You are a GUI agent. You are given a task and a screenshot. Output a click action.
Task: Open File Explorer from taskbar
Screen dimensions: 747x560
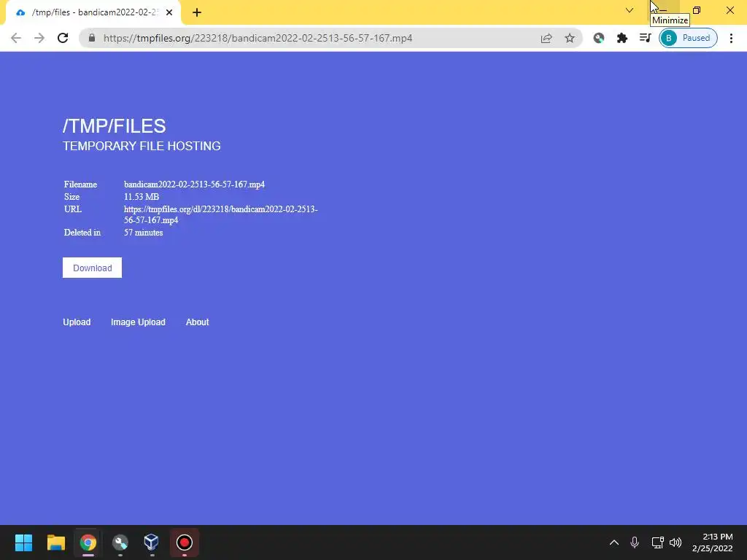(x=55, y=542)
